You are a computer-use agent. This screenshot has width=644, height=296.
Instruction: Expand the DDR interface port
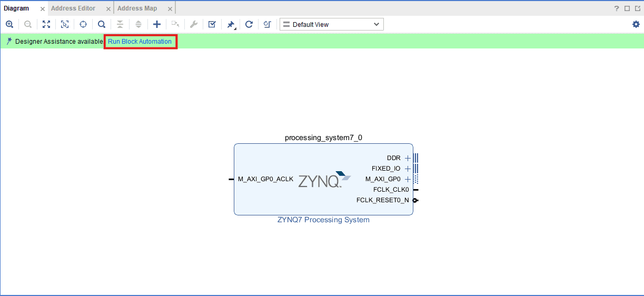tap(408, 158)
